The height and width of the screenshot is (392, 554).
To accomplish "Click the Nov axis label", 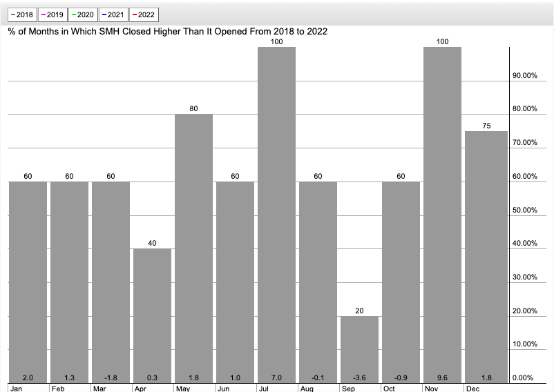I will (x=432, y=389).
